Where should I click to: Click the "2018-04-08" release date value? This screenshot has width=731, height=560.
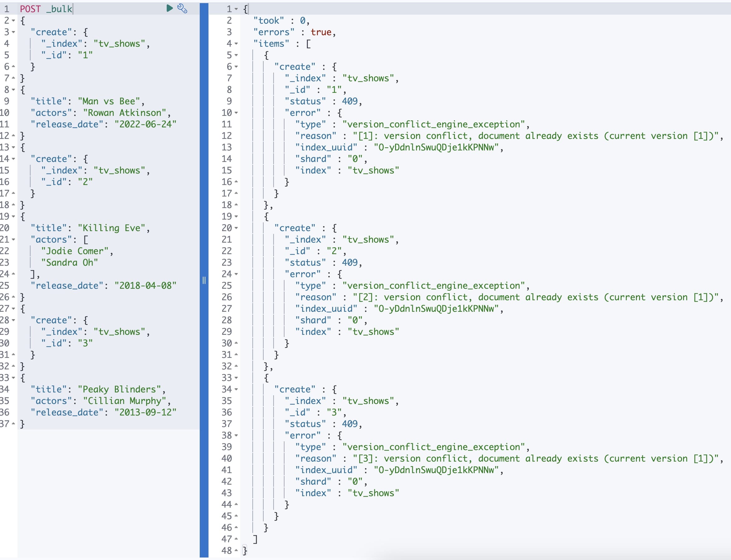[x=146, y=286]
